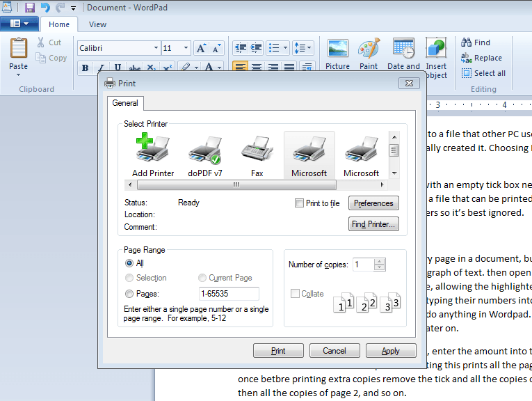Select the General tab in Print dialog

[x=125, y=103]
